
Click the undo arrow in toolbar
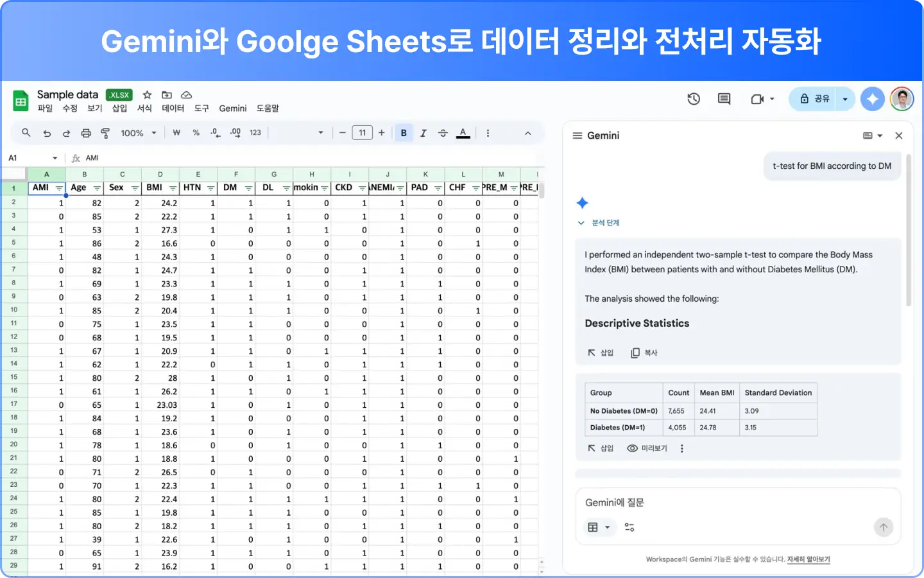point(47,133)
